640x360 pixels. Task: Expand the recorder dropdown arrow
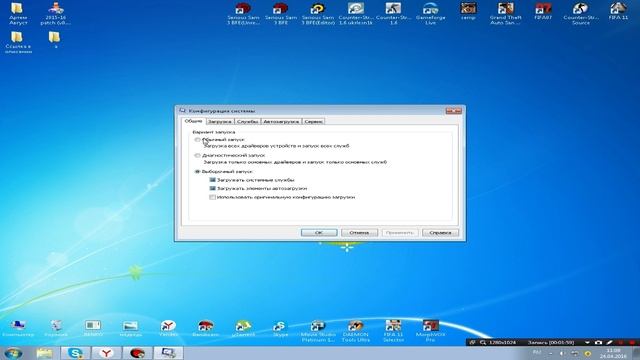[x=587, y=342]
